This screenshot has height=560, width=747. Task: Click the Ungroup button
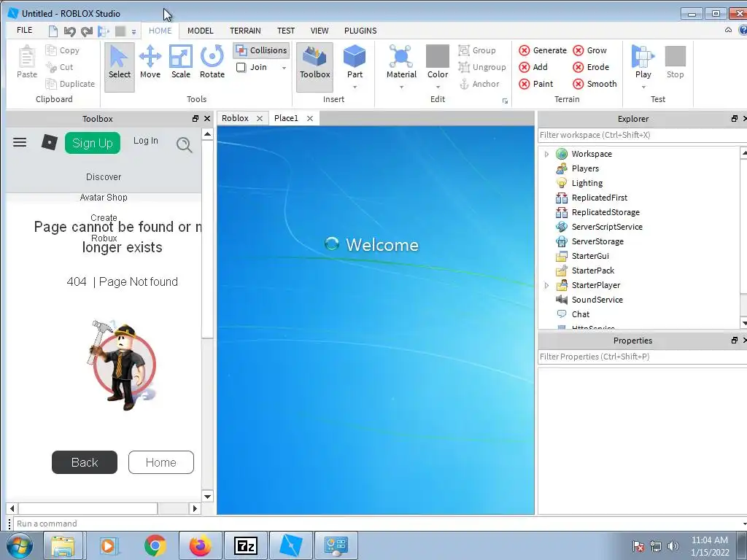482,67
